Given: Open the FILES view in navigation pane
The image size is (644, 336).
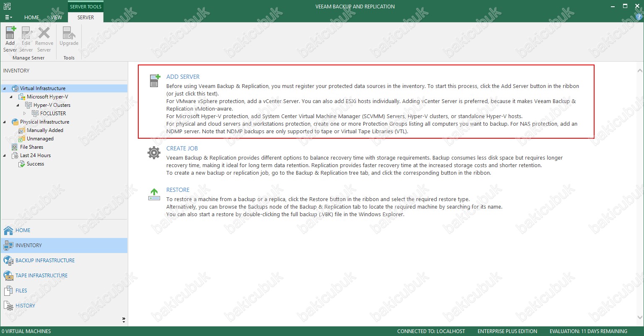Looking at the screenshot, I should (64, 291).
